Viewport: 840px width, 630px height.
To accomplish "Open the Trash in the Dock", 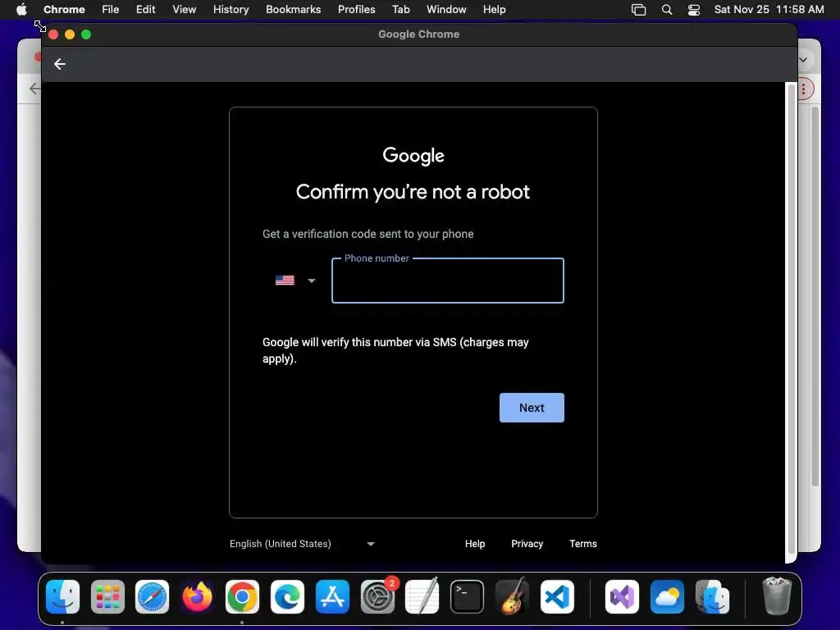I will (x=777, y=596).
